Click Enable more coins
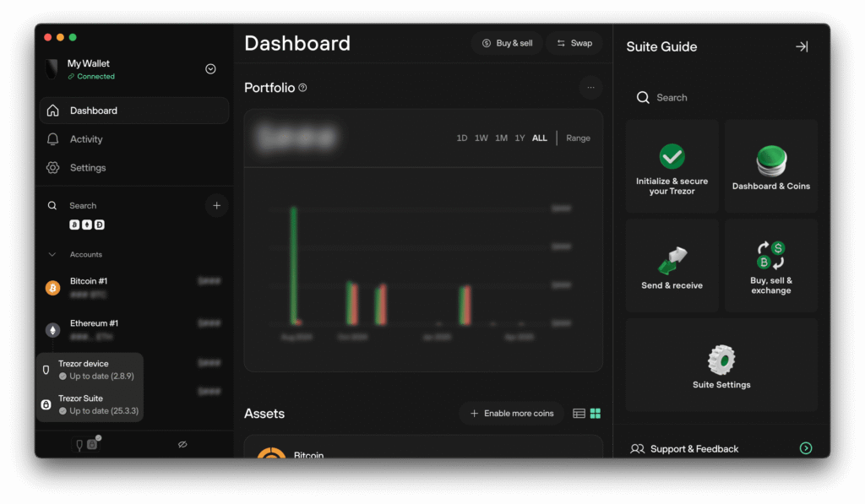This screenshot has width=865, height=504. [x=511, y=413]
